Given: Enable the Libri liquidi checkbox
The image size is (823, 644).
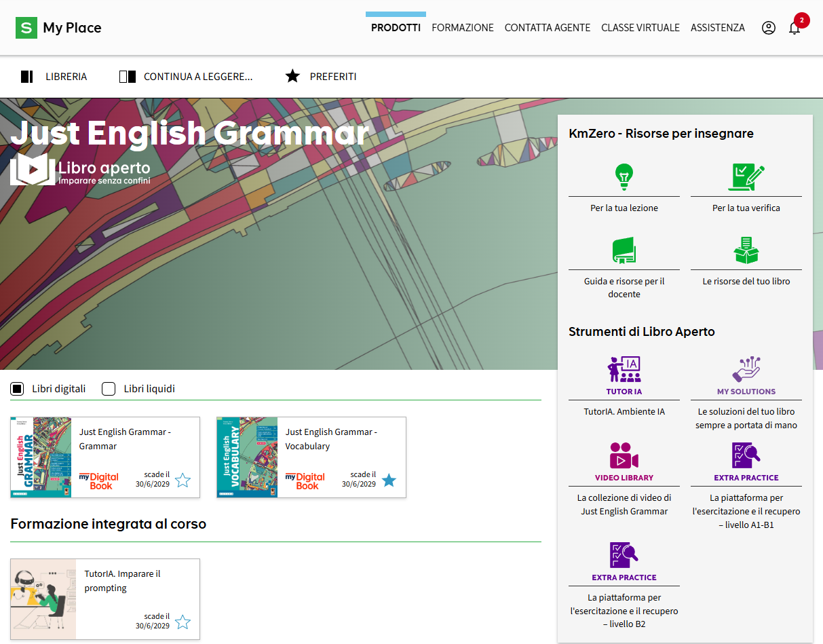Looking at the screenshot, I should [x=109, y=389].
